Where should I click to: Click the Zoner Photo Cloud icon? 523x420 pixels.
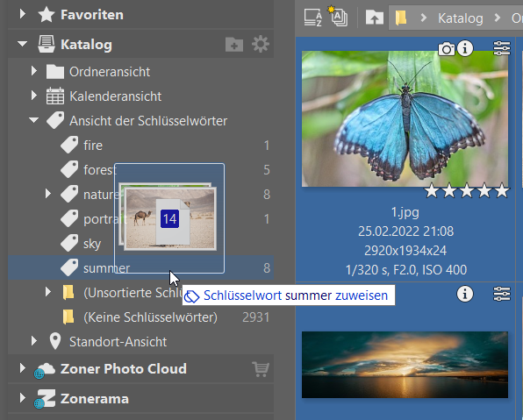point(45,370)
